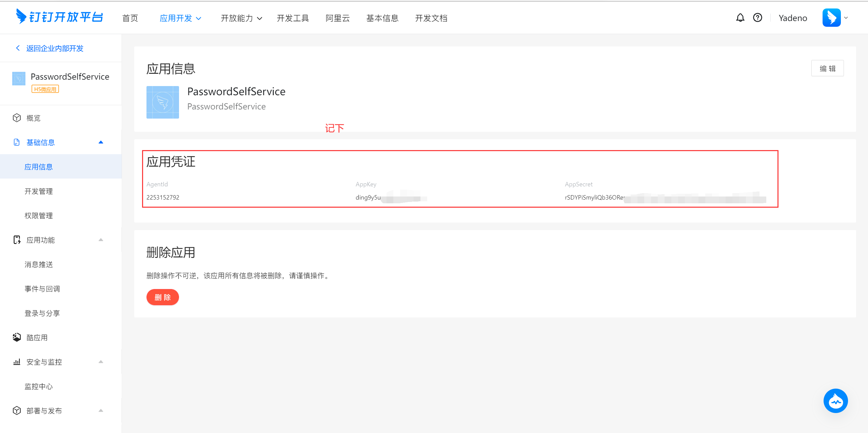The width and height of the screenshot is (868, 433).
Task: Collapse the 部署与发布 section arrow
Action: (x=101, y=411)
